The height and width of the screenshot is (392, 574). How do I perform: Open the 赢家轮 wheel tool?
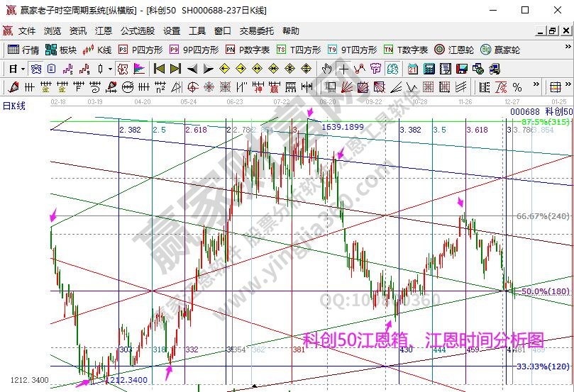coord(500,50)
